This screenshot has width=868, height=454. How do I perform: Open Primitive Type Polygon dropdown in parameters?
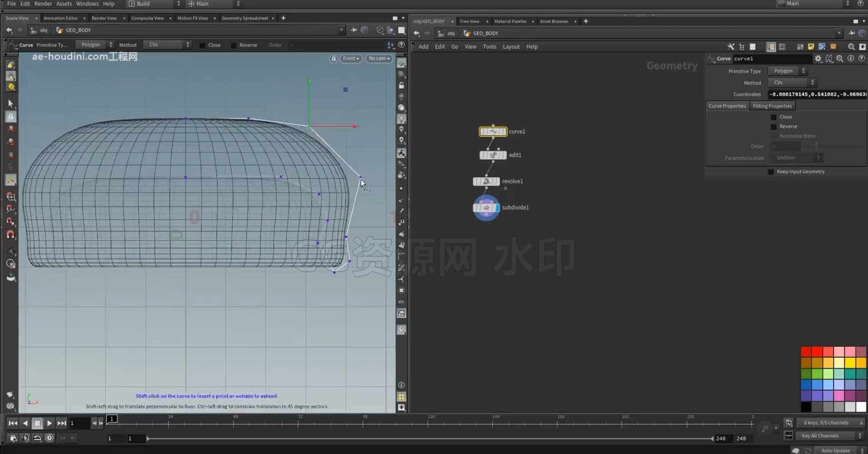[787, 71]
